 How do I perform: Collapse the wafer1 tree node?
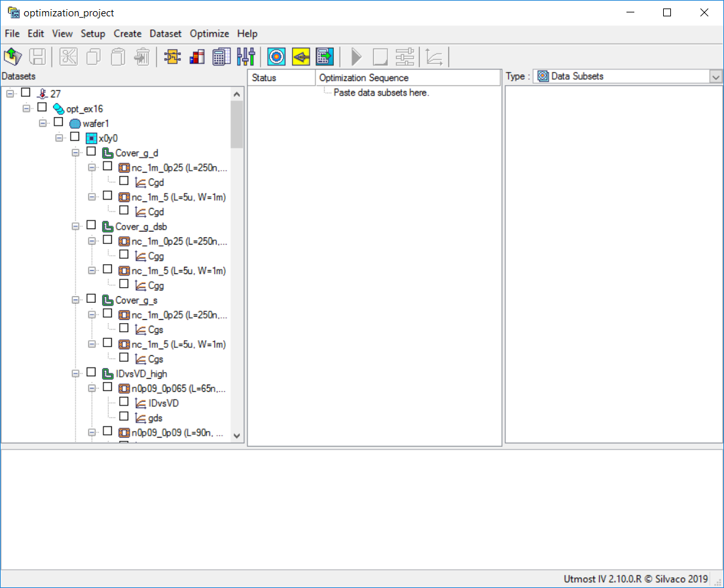(43, 123)
